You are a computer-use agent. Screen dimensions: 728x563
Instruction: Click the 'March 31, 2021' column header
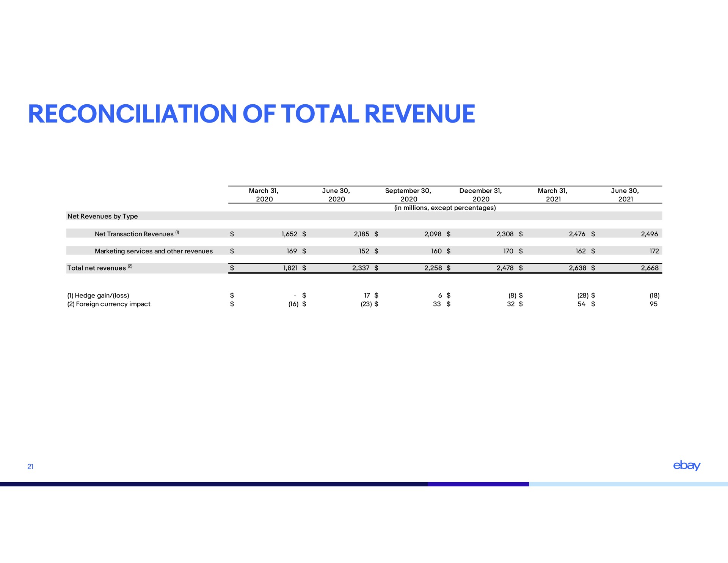[x=553, y=195]
